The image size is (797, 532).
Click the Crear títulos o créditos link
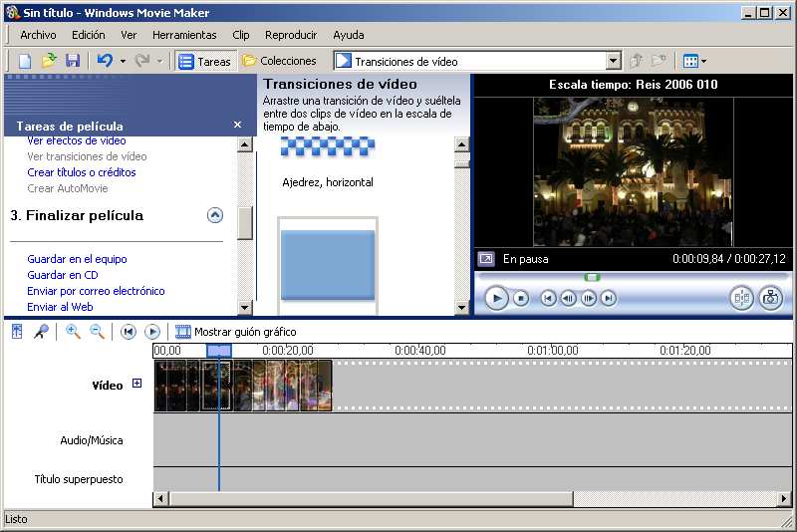pos(82,172)
